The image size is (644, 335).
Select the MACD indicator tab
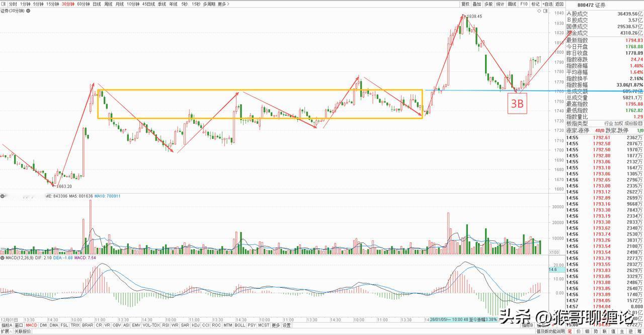tap(32, 325)
